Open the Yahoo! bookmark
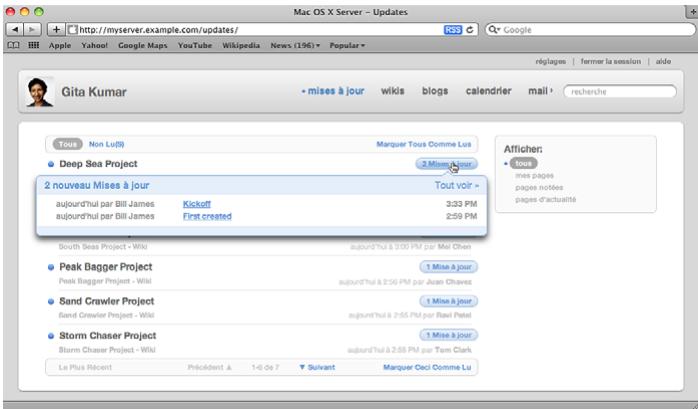The image size is (698, 409). coord(94,45)
